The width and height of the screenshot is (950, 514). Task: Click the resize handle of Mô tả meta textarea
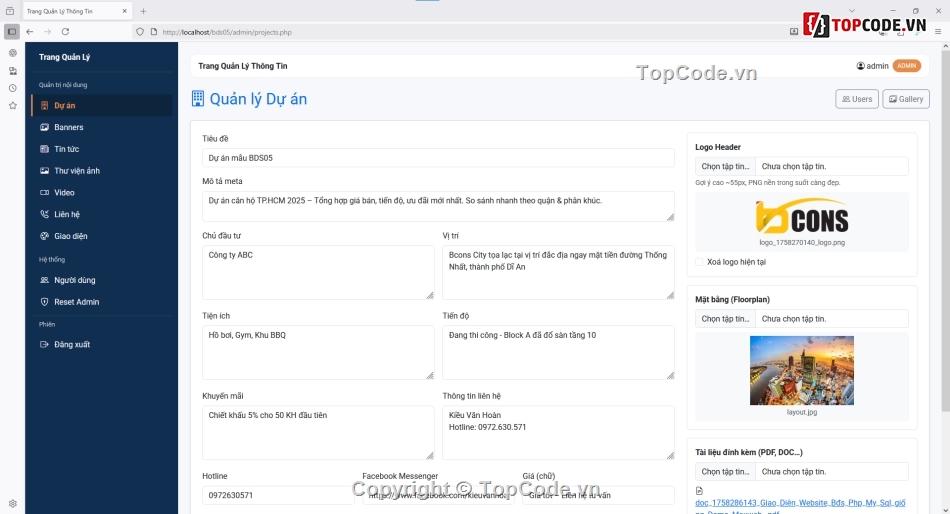[670, 217]
